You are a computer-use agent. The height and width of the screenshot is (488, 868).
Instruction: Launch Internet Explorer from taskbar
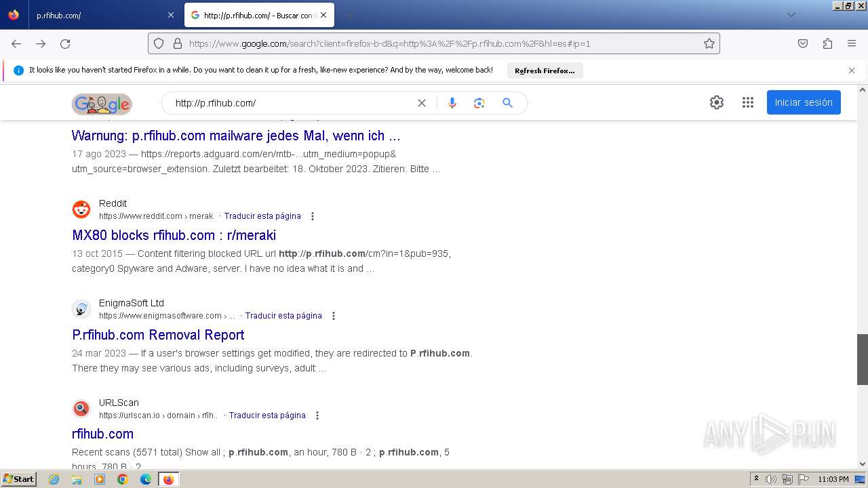tap(54, 479)
